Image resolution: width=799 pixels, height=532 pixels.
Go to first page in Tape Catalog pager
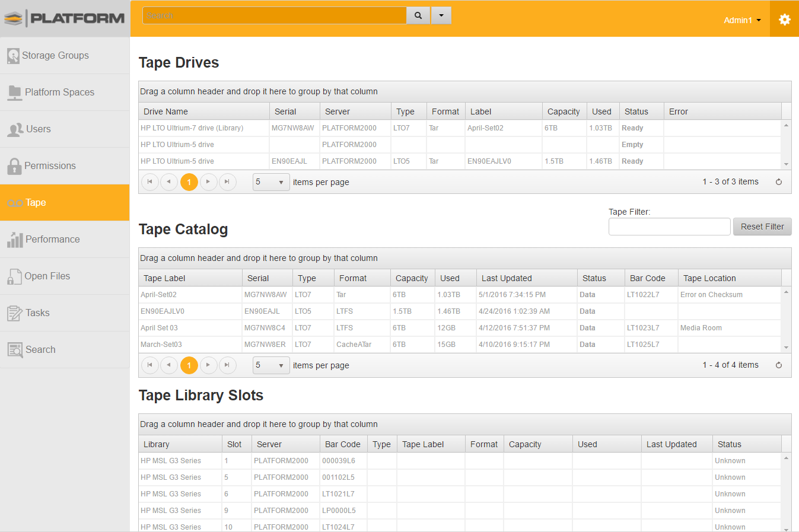(150, 365)
